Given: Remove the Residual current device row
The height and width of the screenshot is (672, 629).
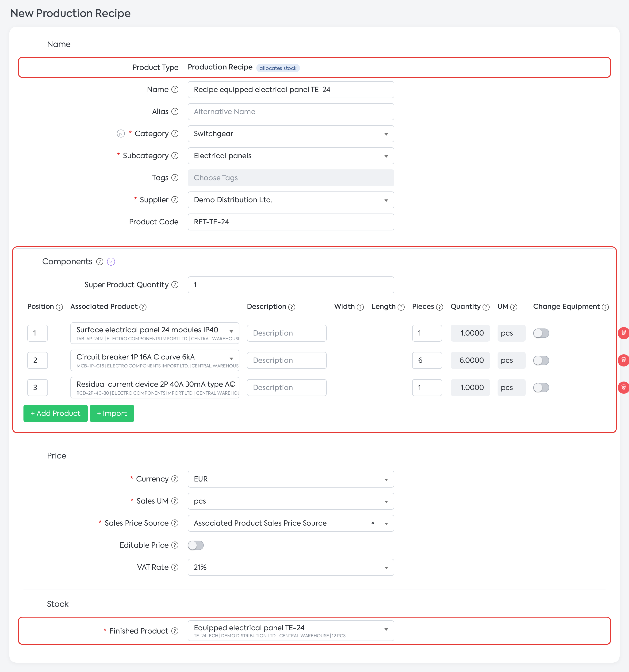Looking at the screenshot, I should (x=624, y=387).
